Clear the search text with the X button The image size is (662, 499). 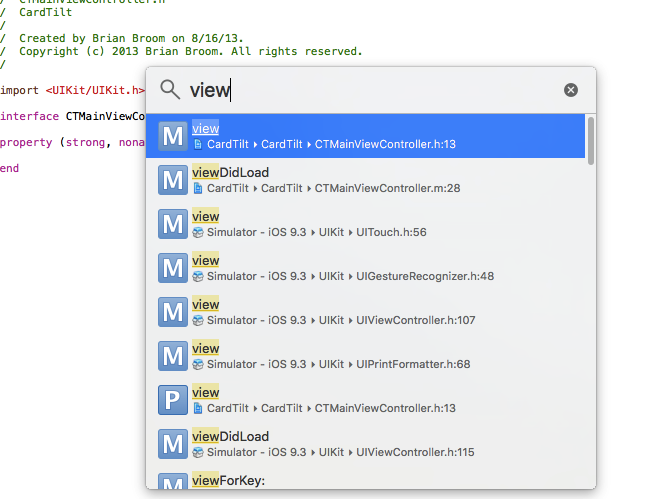(x=571, y=90)
